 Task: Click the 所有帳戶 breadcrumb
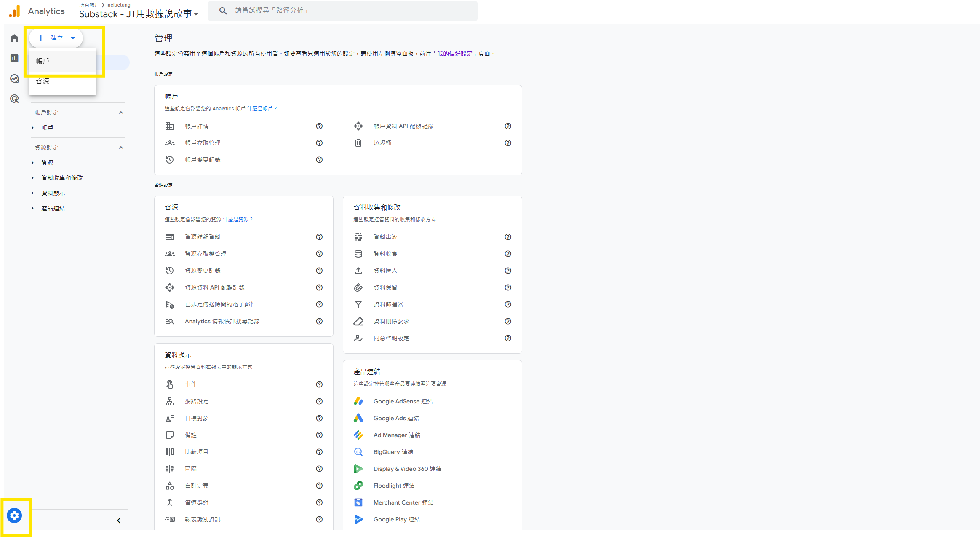pyautogui.click(x=89, y=5)
